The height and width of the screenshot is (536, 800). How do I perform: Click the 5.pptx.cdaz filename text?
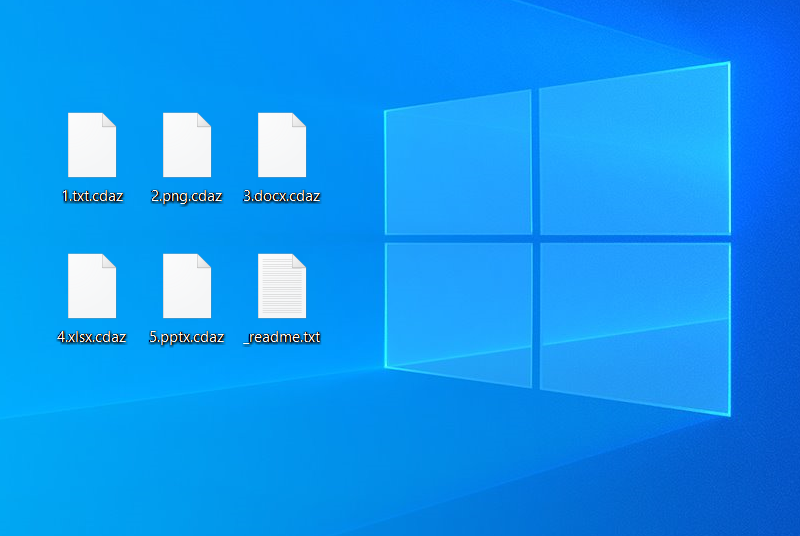tap(187, 337)
